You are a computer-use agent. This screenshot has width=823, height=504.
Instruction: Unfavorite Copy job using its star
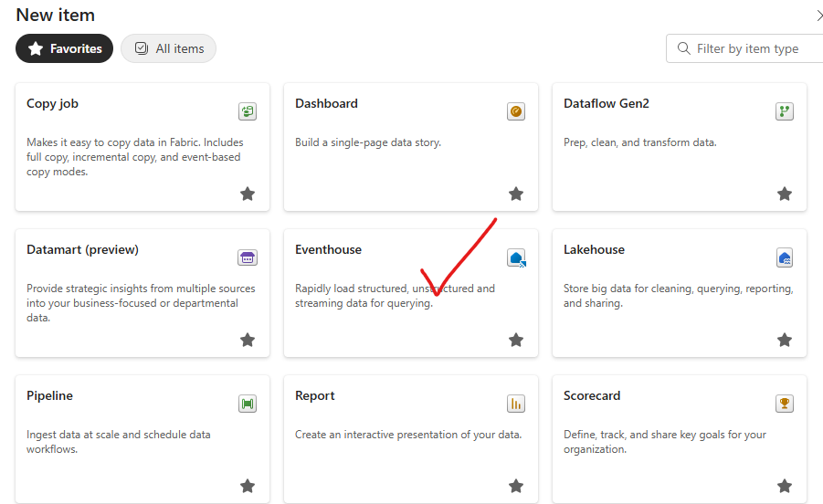click(x=248, y=194)
